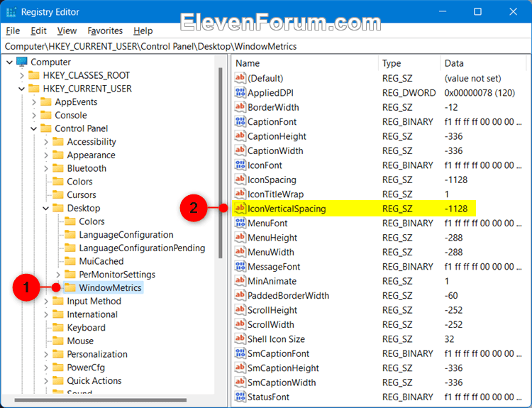
Task: Click the Computer icon in the tree
Action: (x=22, y=62)
